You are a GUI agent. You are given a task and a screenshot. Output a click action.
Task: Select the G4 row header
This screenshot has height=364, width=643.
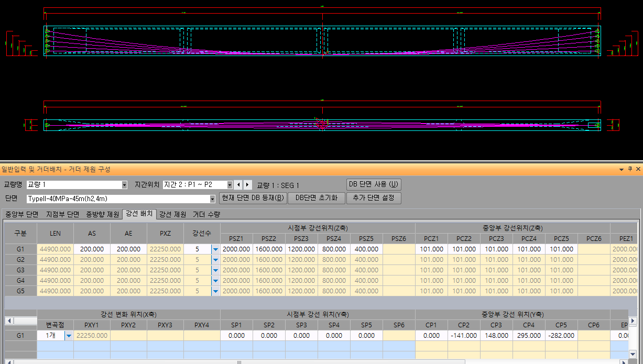20,281
